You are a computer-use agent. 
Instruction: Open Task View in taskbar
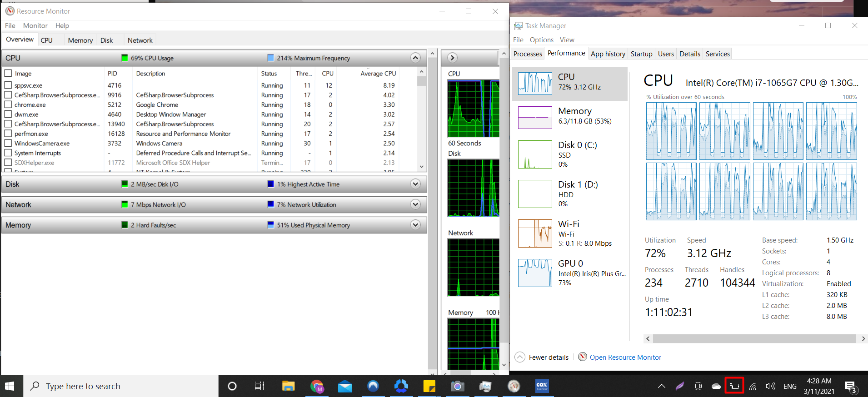[x=259, y=386]
